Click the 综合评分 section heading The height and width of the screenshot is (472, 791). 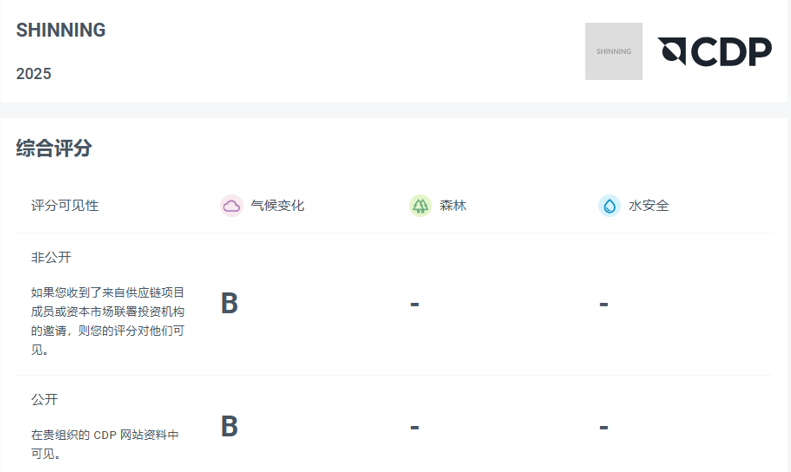pyautogui.click(x=54, y=149)
